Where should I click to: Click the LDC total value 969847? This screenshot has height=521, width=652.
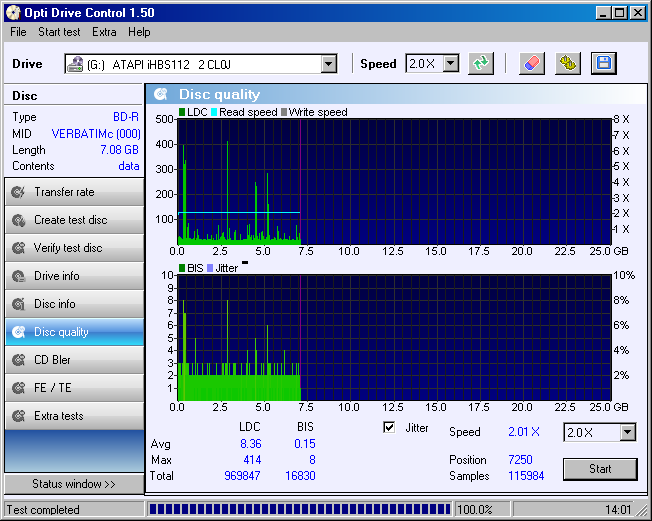click(x=242, y=476)
